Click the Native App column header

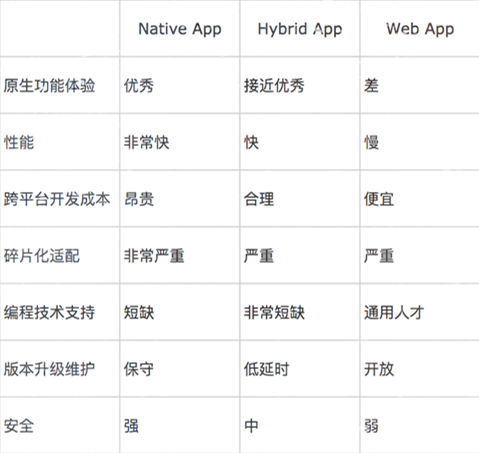pos(180,29)
